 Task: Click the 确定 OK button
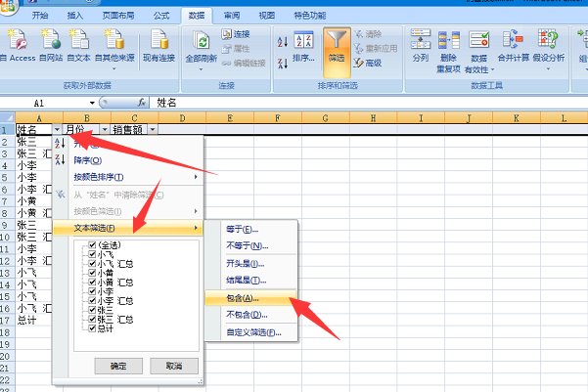click(118, 366)
